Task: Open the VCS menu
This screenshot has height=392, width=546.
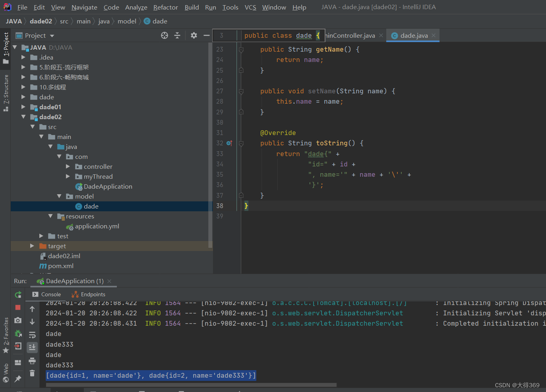Action: 250,7
